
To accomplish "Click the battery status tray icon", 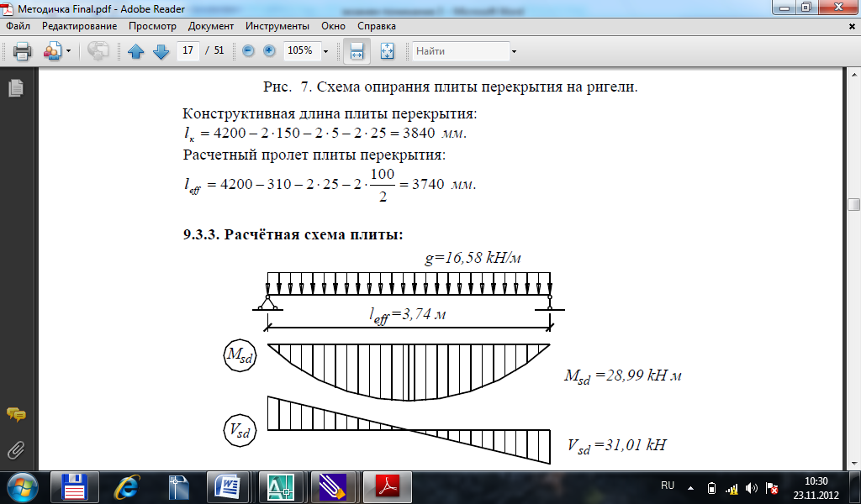I will pos(711,488).
